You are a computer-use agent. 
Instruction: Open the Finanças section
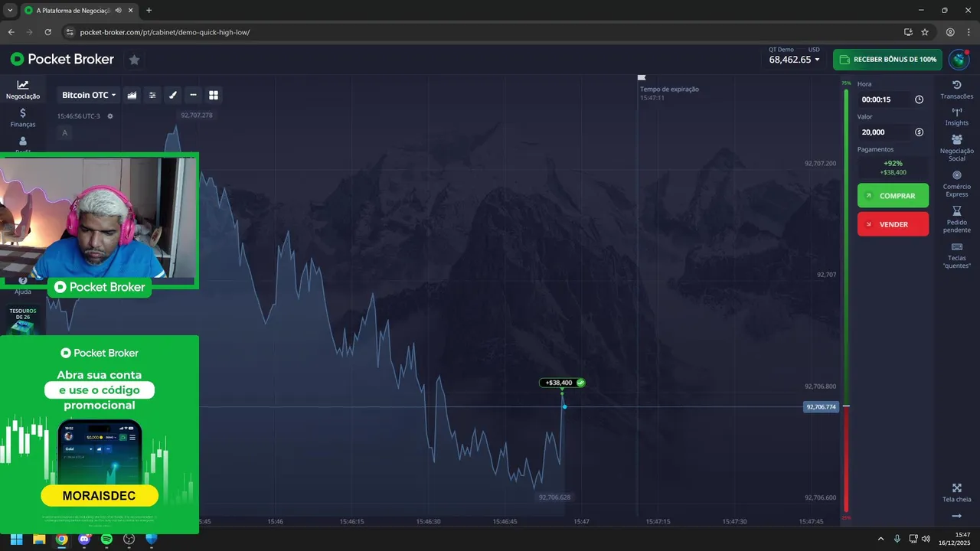click(23, 117)
